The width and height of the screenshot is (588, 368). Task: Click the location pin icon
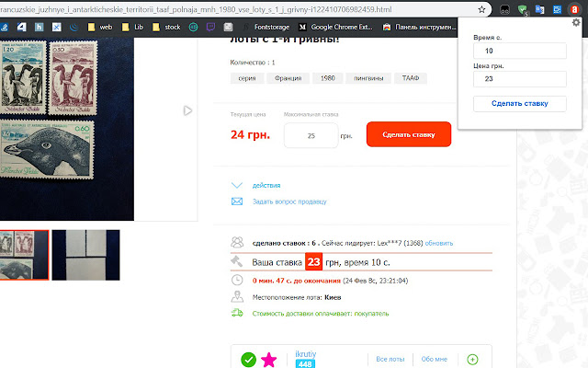[x=237, y=296]
